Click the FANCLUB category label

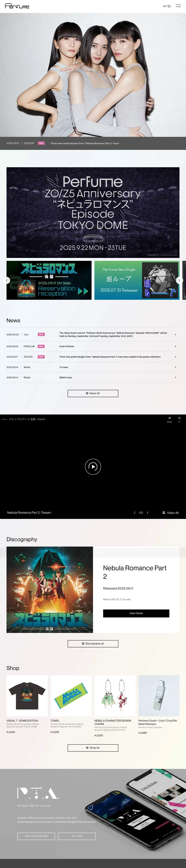(x=29, y=346)
